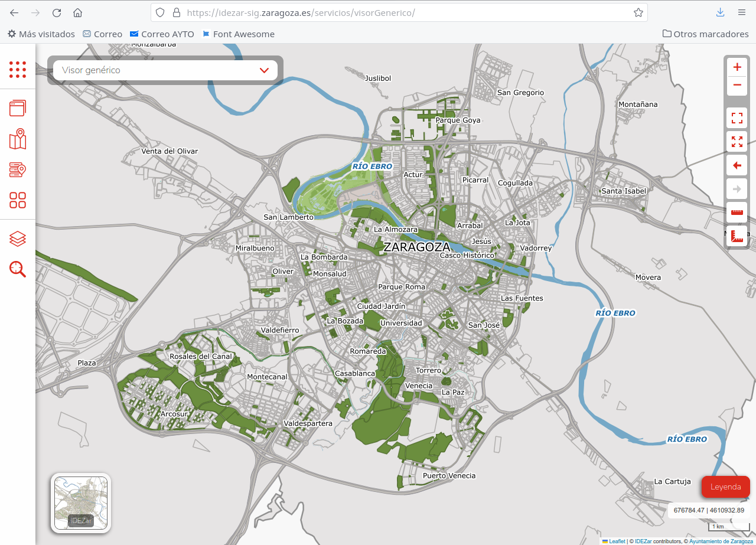Toggle the bookmark star in the address bar
This screenshot has width=756, height=545.
(x=638, y=12)
